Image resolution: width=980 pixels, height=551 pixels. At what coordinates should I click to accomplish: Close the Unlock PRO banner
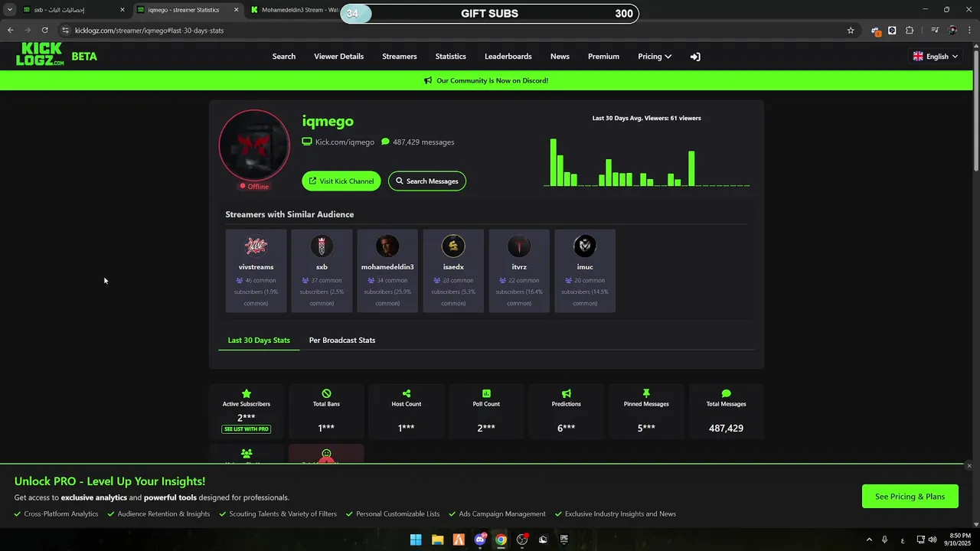[x=969, y=466]
